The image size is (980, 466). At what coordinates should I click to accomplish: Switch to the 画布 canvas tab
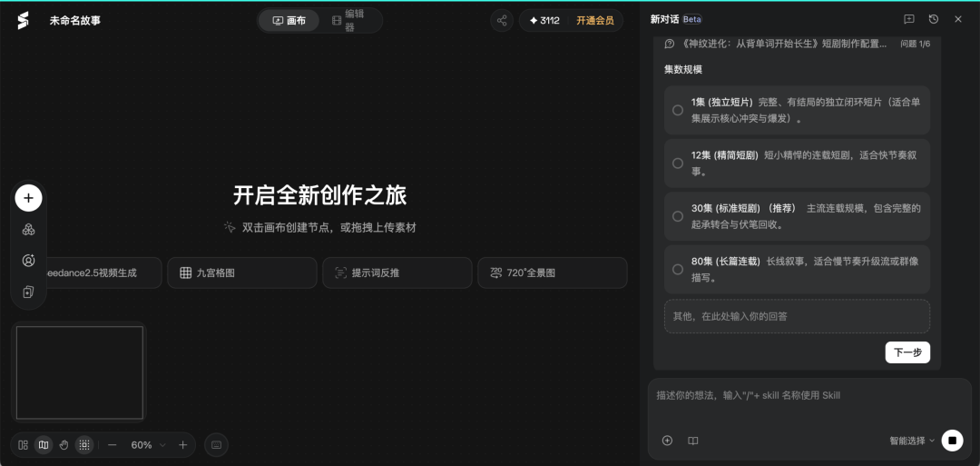[x=289, y=21]
